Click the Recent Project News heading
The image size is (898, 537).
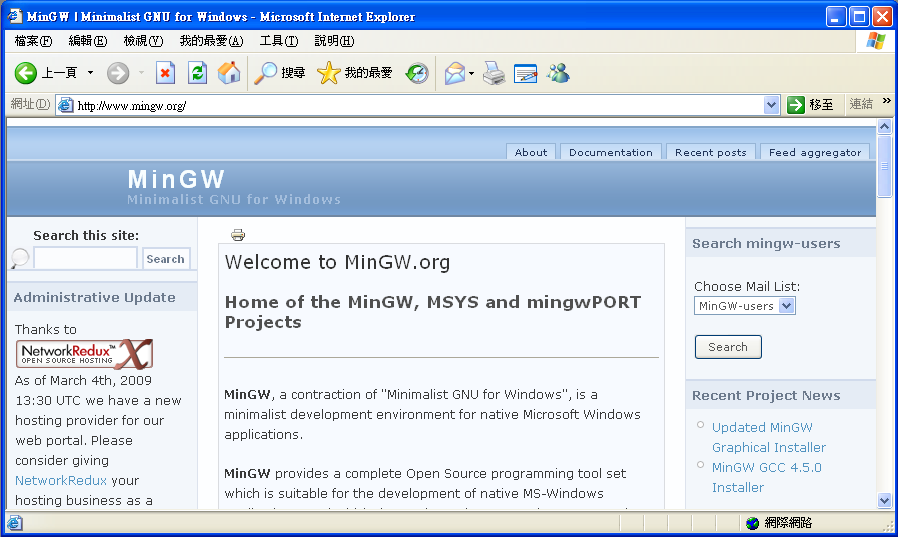pos(766,396)
